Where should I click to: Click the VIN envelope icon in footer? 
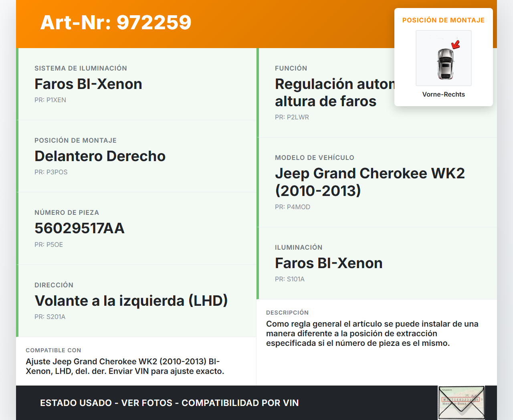[461, 402]
